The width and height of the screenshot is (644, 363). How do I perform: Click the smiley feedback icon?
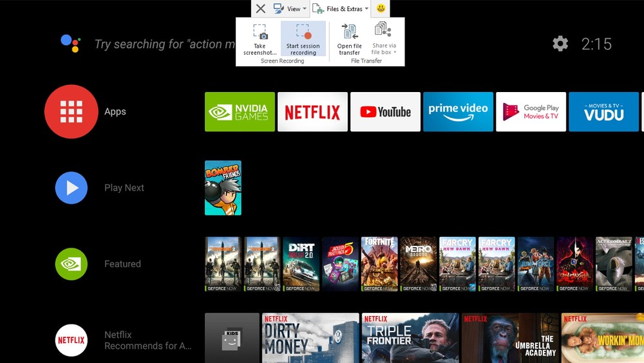(x=381, y=8)
